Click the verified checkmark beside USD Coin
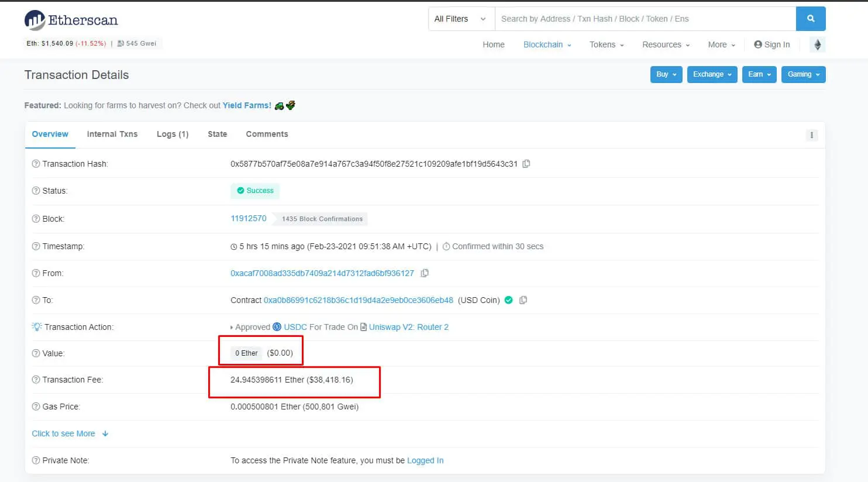This screenshot has height=482, width=868. (509, 300)
